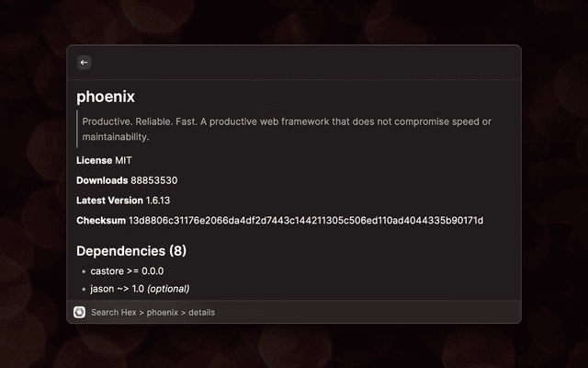Click the jason ~> 1.0 dependency

(117, 289)
